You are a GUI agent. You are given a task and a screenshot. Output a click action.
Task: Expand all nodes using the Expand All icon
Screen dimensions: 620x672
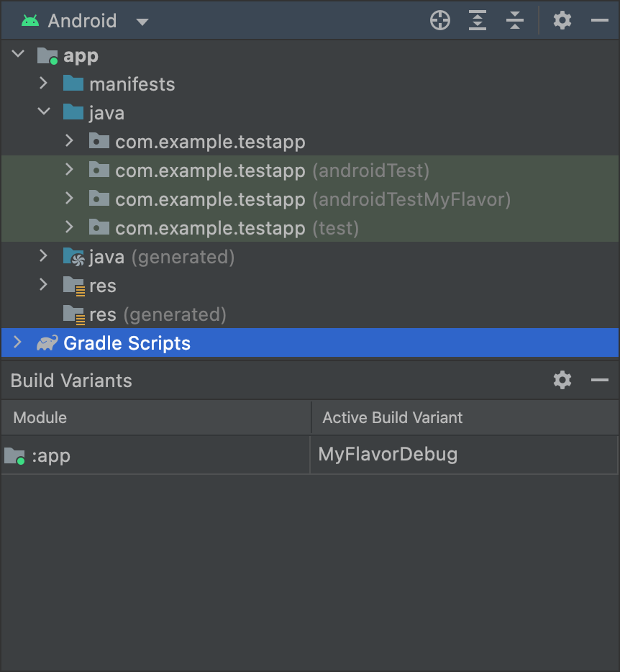tap(477, 20)
